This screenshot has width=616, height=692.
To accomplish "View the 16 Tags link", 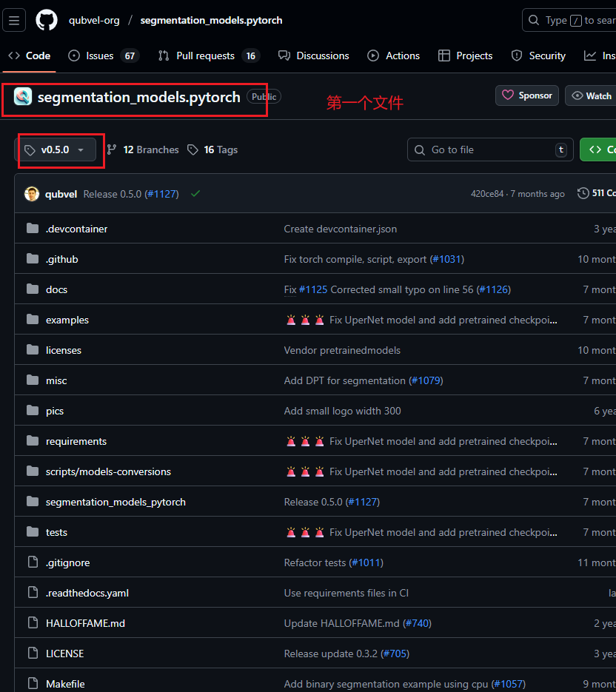I will click(x=212, y=150).
